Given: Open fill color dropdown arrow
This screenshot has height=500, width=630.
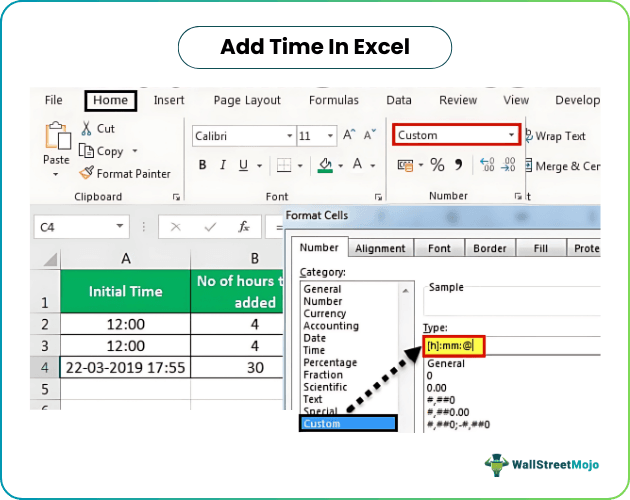Looking at the screenshot, I should (x=341, y=166).
